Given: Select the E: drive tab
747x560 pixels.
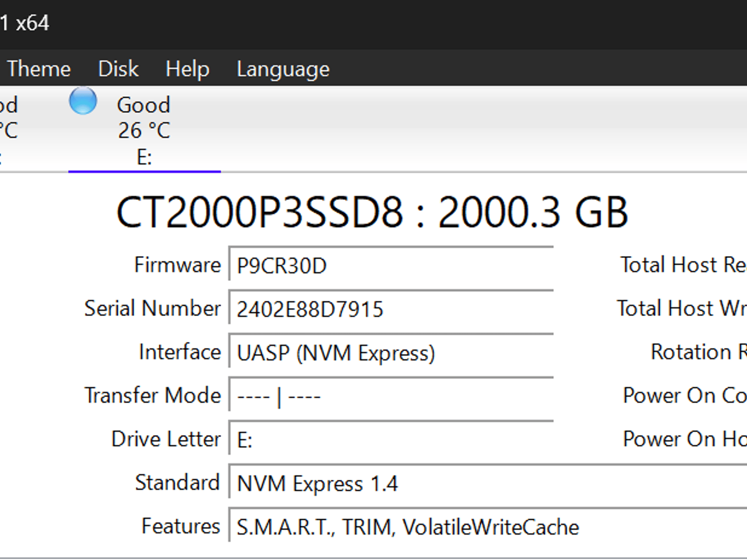Looking at the screenshot, I should click(144, 129).
